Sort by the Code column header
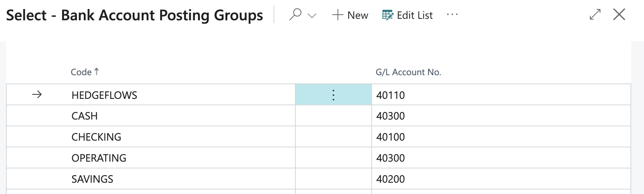Viewport: 644px width, 194px height. pos(81,72)
